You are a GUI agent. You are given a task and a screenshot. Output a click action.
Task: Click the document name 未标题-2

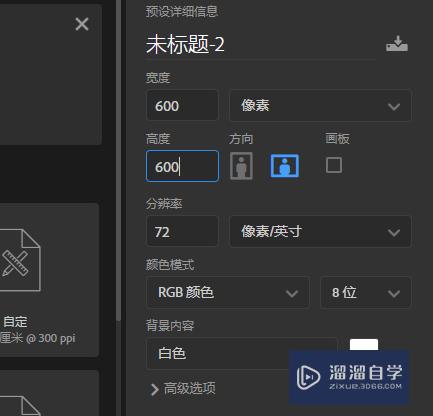pos(185,44)
